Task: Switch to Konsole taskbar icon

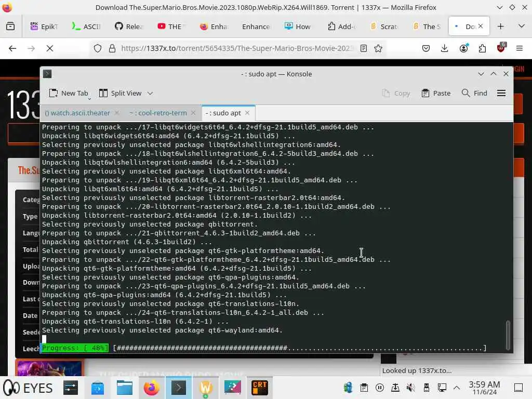Action: (x=179, y=388)
